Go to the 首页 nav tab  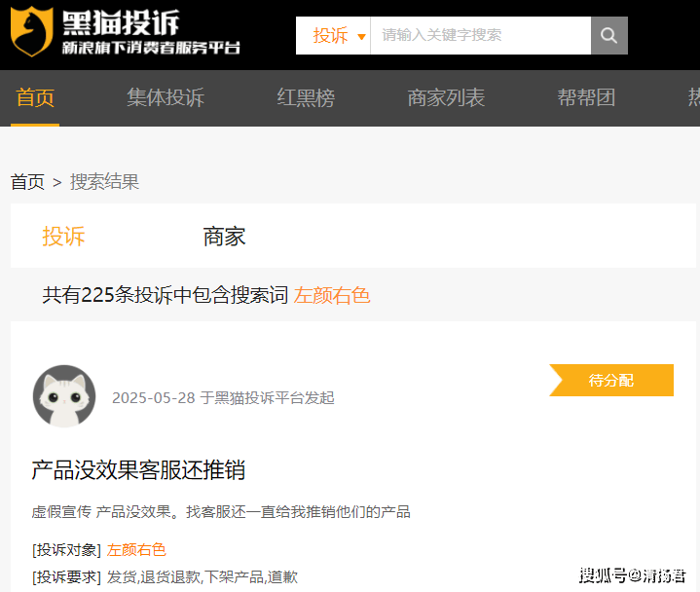click(x=35, y=97)
